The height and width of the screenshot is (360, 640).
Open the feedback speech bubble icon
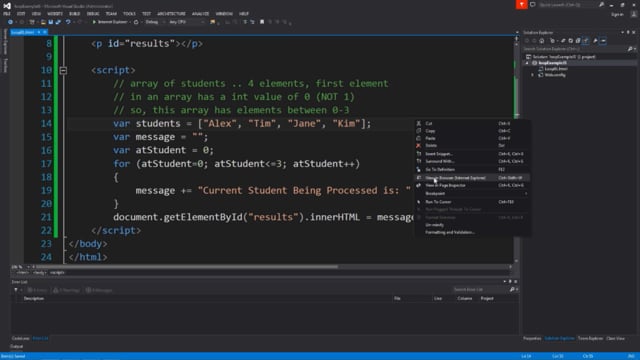[533, 4]
